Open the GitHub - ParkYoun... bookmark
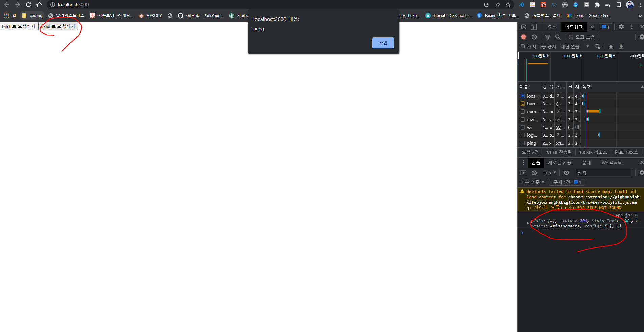The image size is (644, 332). [x=201, y=16]
